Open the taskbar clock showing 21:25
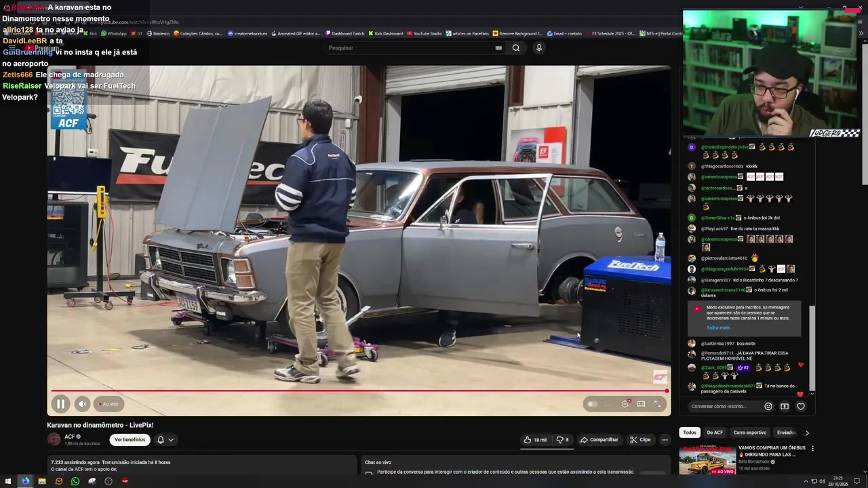 (838, 481)
